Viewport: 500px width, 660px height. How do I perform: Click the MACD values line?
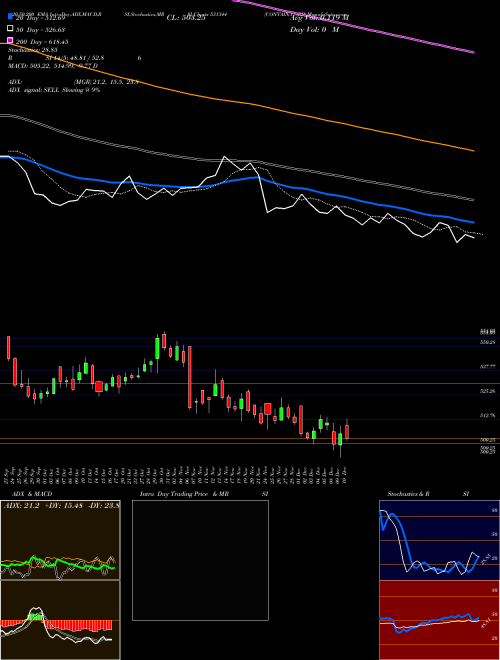53,66
